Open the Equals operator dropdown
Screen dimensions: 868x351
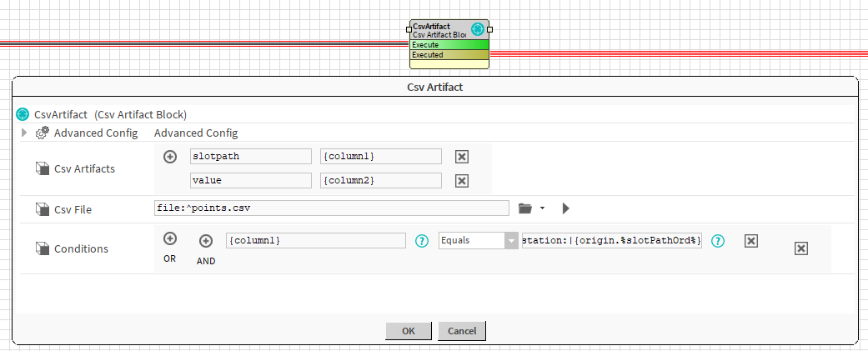tap(511, 241)
